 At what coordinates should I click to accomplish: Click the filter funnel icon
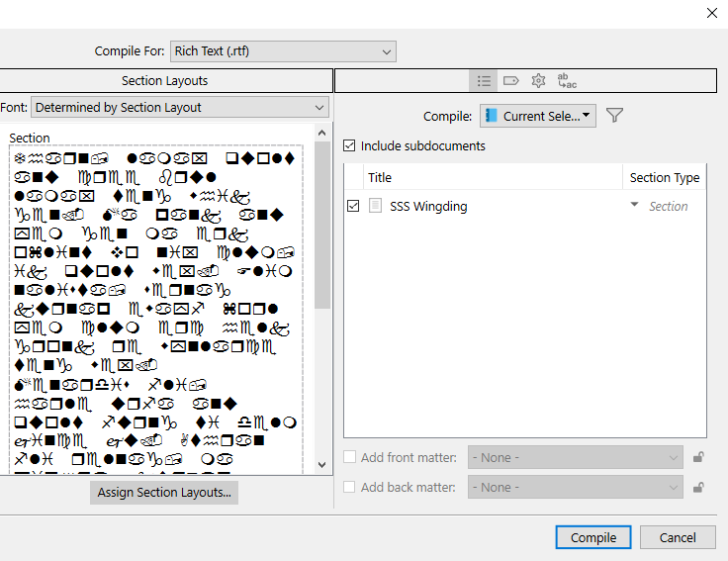(614, 116)
